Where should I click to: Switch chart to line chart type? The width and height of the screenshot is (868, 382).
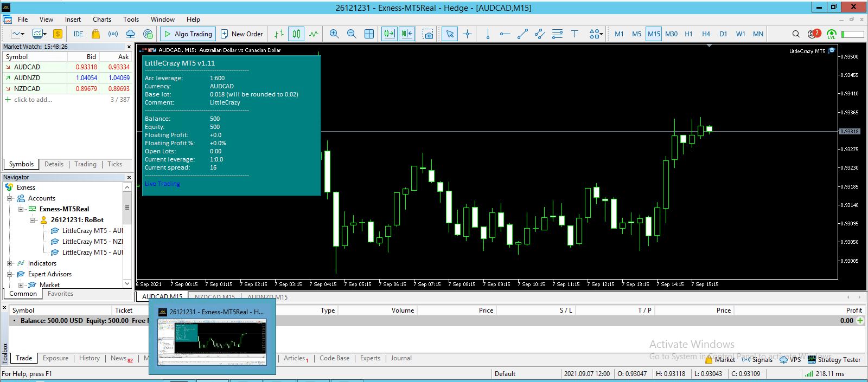(314, 34)
